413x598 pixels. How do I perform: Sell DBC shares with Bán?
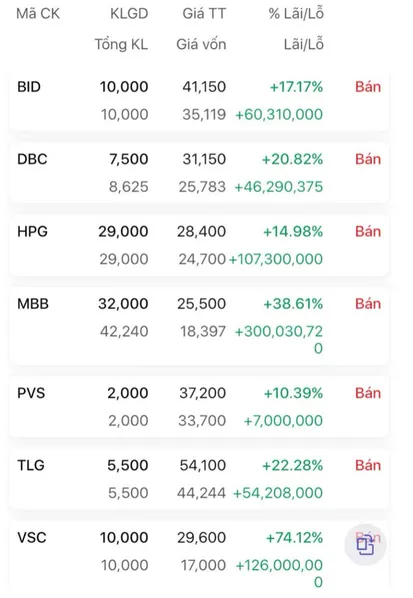[x=368, y=159]
